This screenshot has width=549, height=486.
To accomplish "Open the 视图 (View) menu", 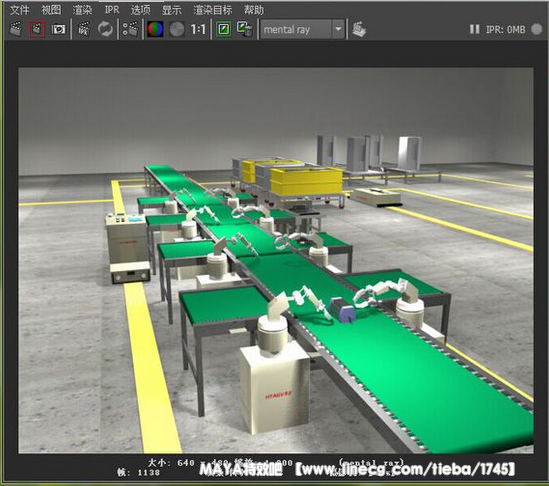I will tap(51, 10).
